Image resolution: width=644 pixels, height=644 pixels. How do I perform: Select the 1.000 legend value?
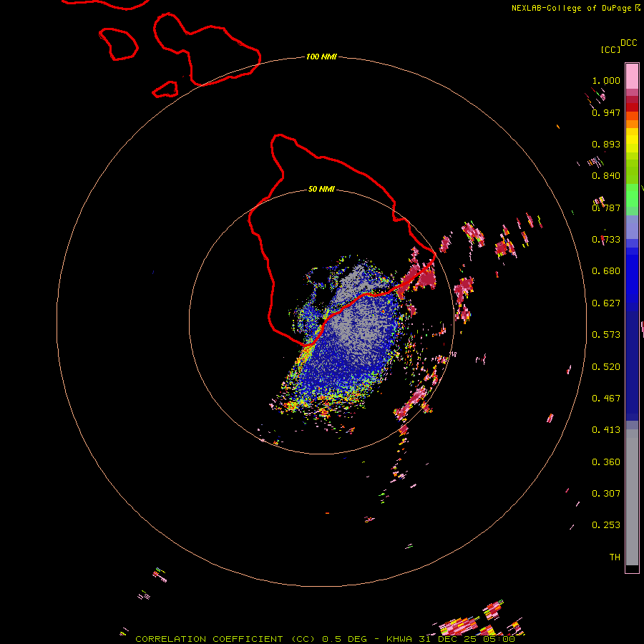pyautogui.click(x=606, y=80)
